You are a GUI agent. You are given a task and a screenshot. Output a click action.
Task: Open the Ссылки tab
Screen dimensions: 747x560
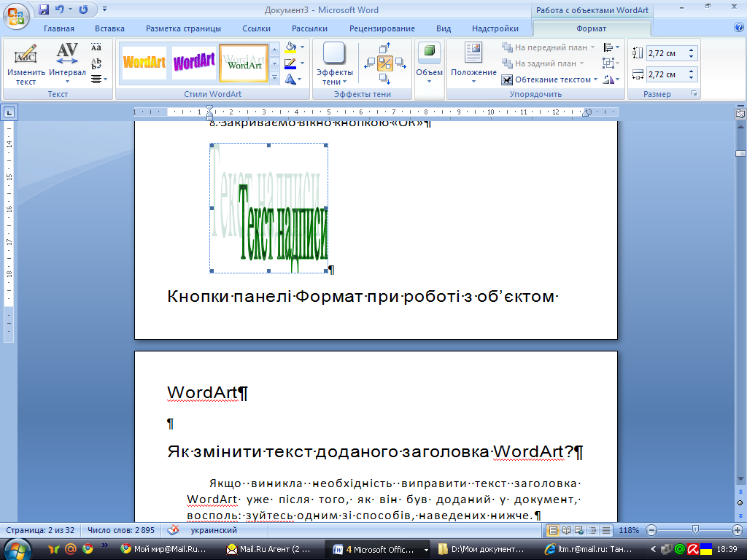pyautogui.click(x=256, y=28)
